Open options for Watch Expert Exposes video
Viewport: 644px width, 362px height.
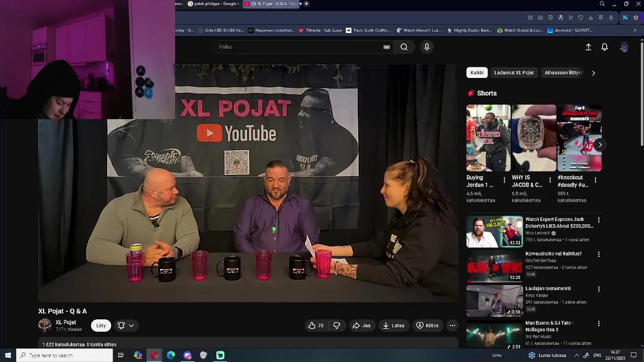(x=599, y=220)
